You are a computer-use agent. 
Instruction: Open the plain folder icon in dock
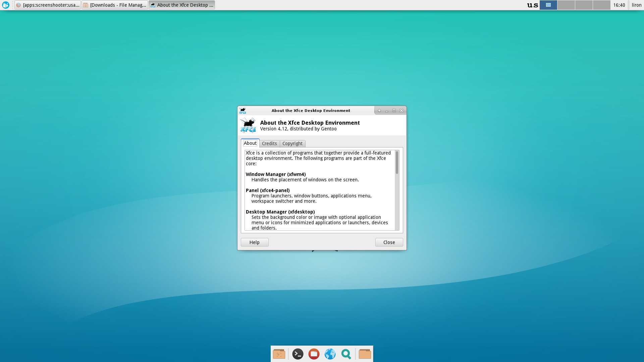(x=365, y=354)
